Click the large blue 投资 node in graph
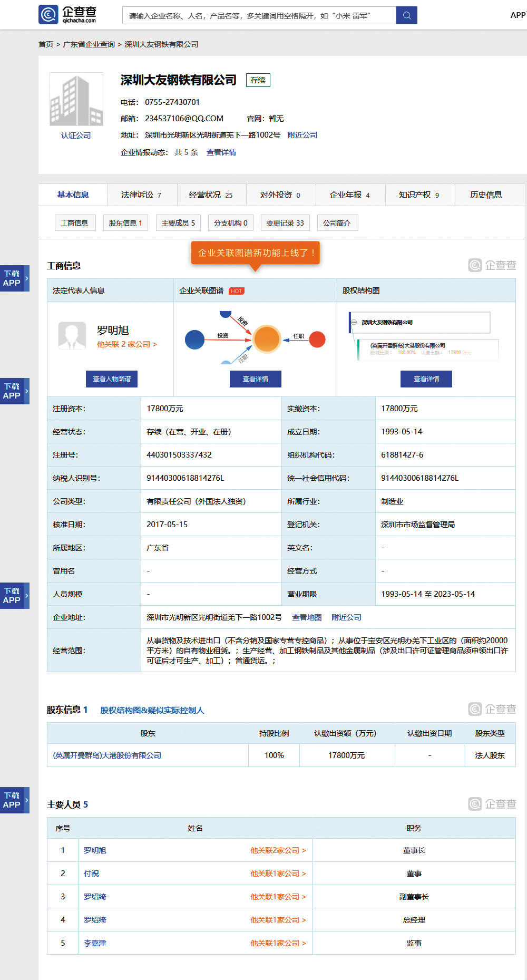The width and height of the screenshot is (527, 980). pyautogui.click(x=195, y=339)
